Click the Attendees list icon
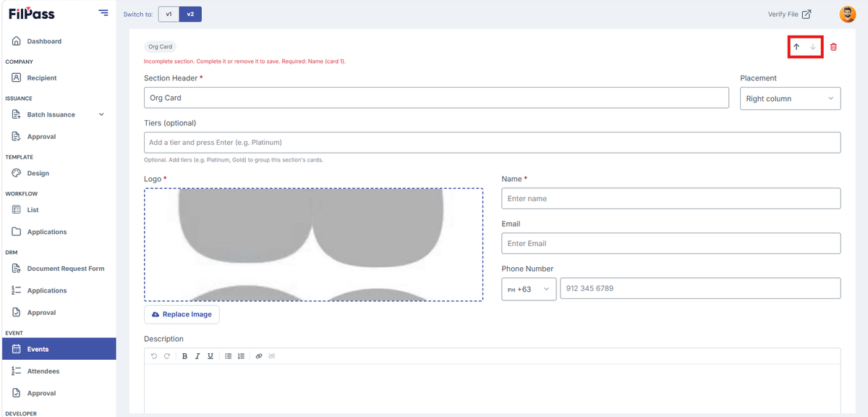The width and height of the screenshot is (868, 417). 17,371
